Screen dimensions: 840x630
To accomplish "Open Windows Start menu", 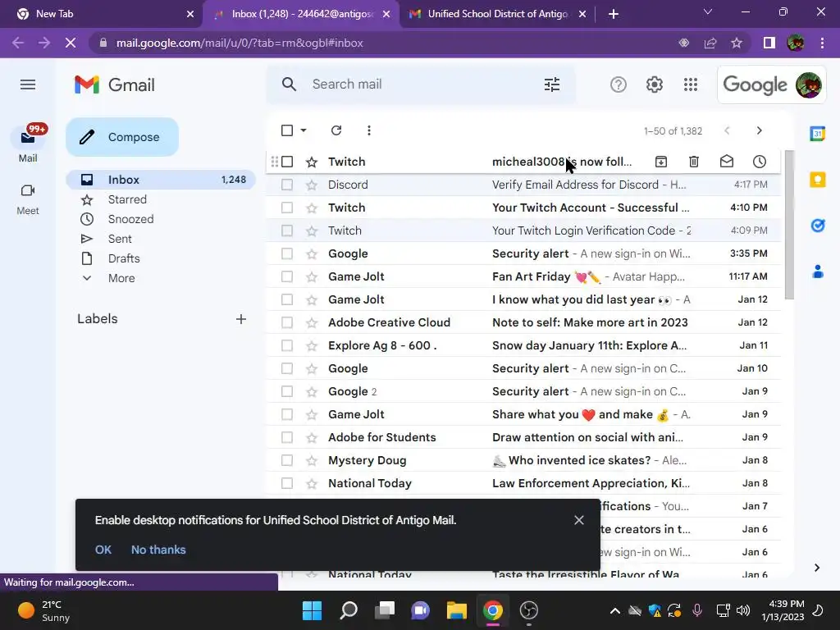I will click(x=312, y=610).
